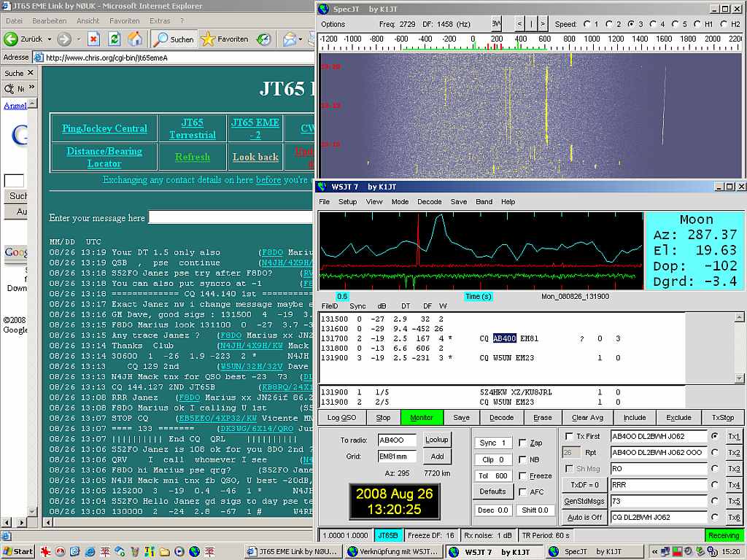This screenshot has width=747, height=560.
Task: Open the Look back link
Action: [x=255, y=157]
